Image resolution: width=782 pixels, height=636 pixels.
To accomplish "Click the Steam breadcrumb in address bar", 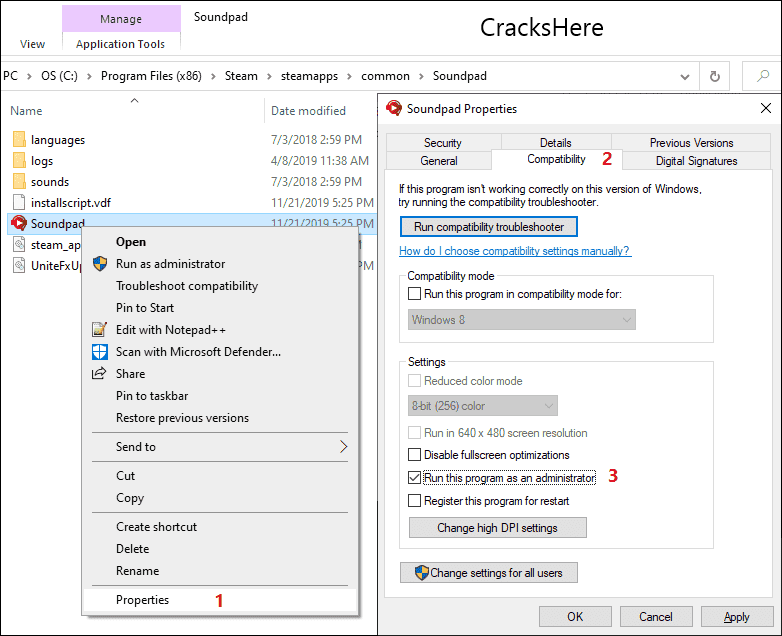I will click(241, 76).
